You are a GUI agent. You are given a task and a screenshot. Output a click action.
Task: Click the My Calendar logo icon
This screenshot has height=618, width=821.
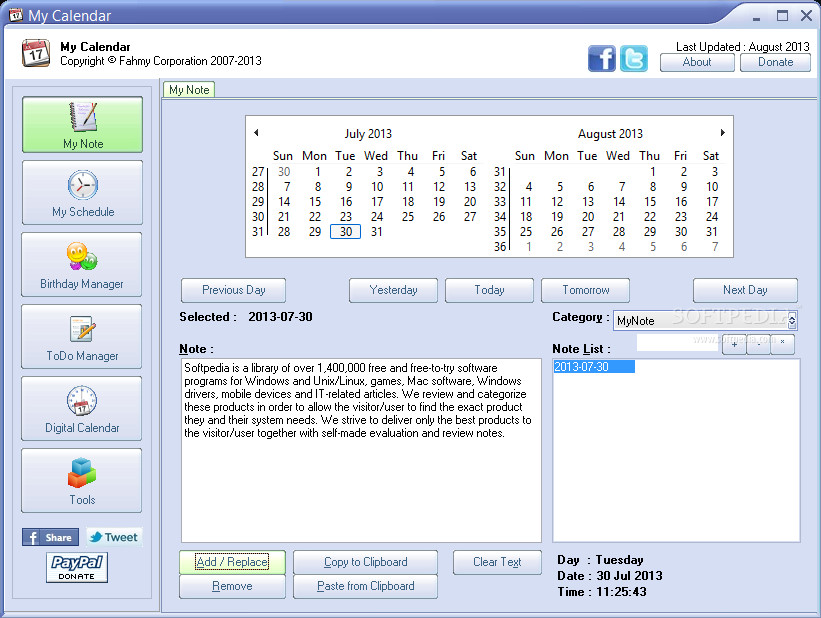coord(36,53)
